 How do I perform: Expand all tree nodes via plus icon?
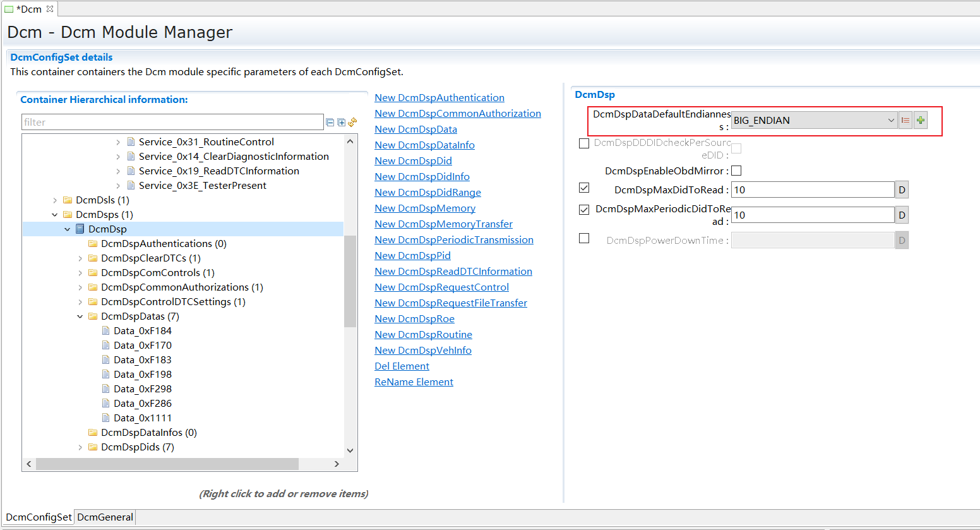click(341, 123)
